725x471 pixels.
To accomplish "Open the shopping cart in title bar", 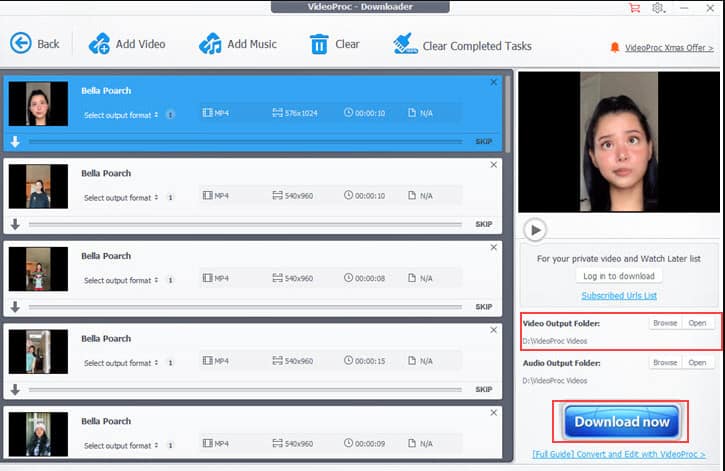I will 635,8.
